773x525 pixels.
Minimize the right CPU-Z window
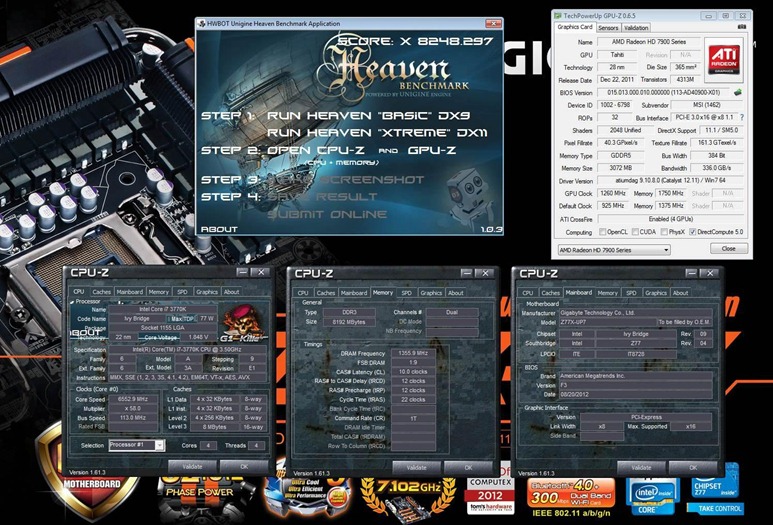[691, 273]
